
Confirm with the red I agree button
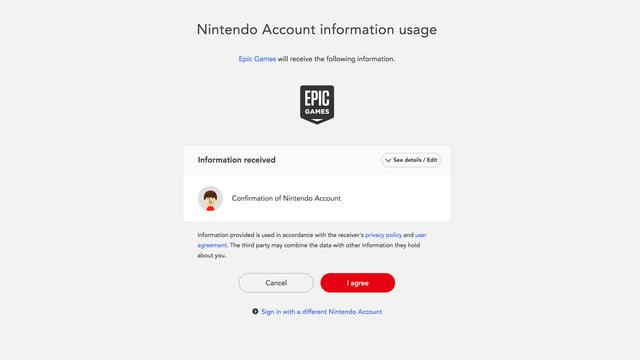358,283
